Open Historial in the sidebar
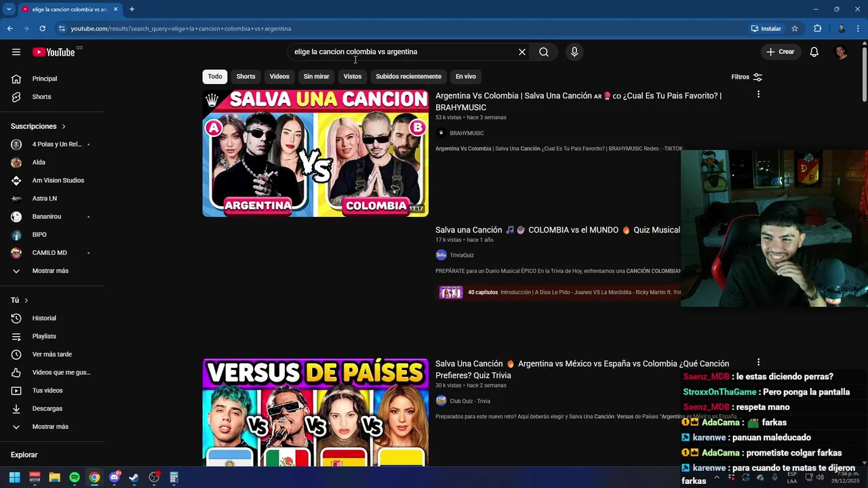The height and width of the screenshot is (488, 868). point(52,319)
